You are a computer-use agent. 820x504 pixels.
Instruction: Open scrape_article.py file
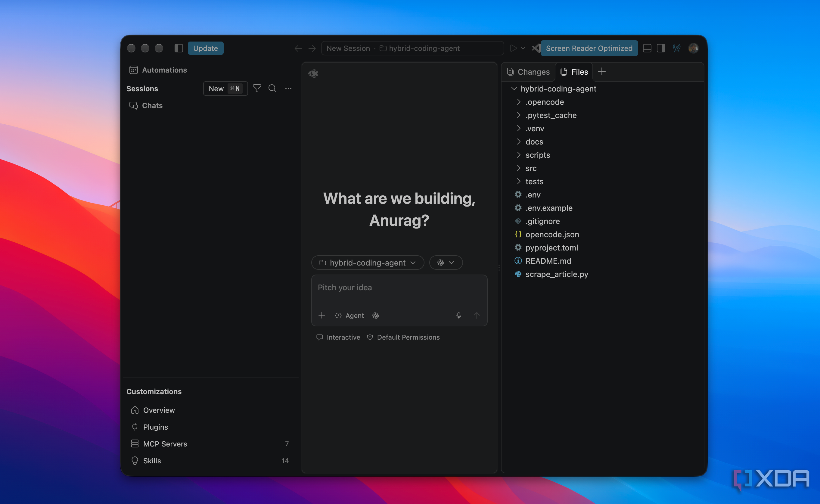pyautogui.click(x=556, y=274)
